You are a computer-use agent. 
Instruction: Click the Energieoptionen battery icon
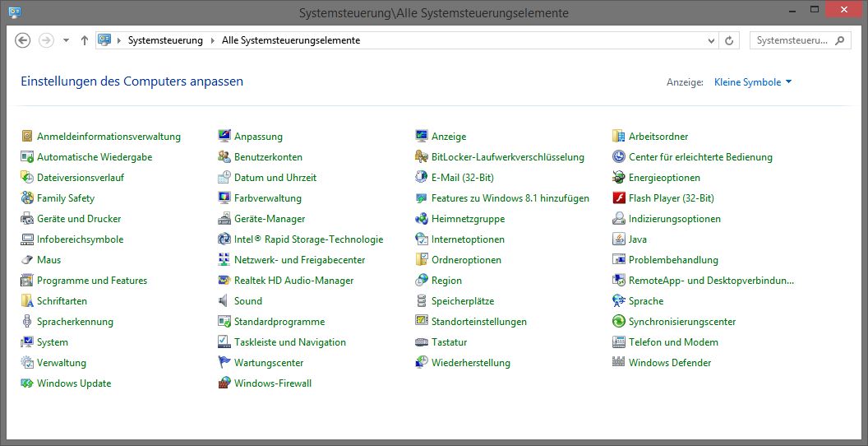pyautogui.click(x=619, y=177)
